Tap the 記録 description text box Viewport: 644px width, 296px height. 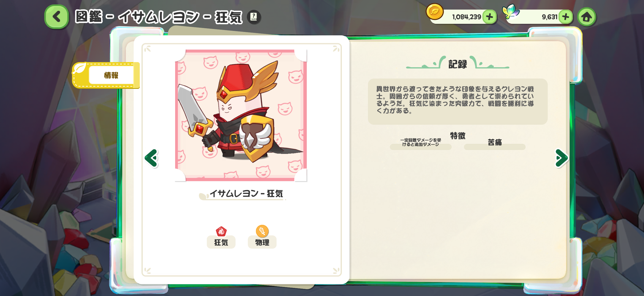coord(458,101)
